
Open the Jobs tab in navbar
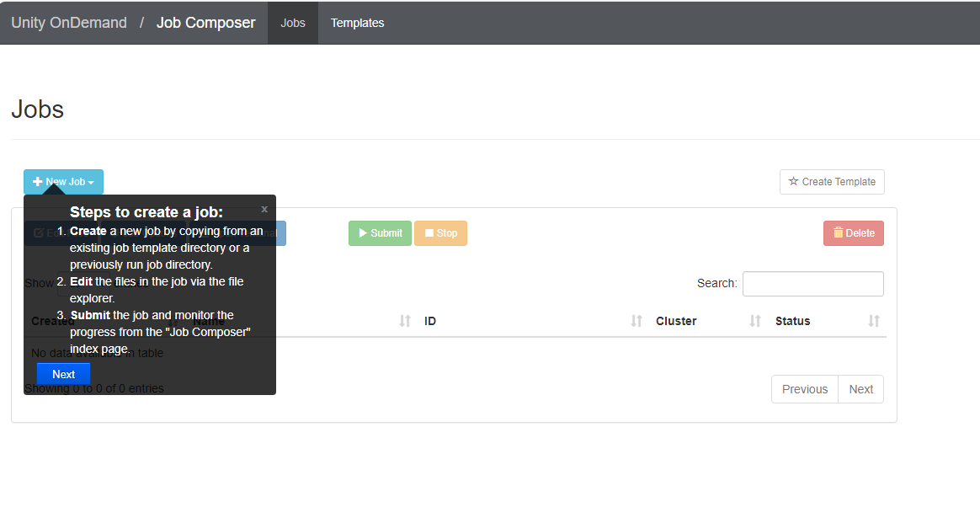pos(293,23)
